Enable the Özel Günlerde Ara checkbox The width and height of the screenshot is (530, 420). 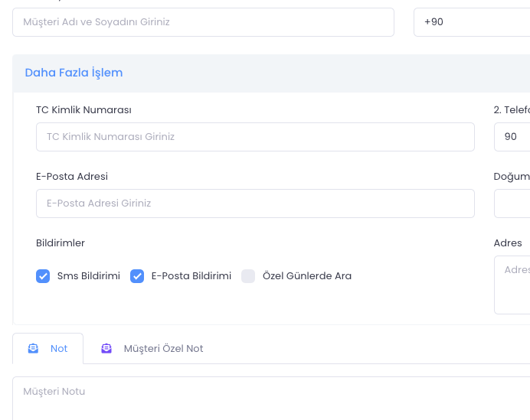tap(248, 276)
